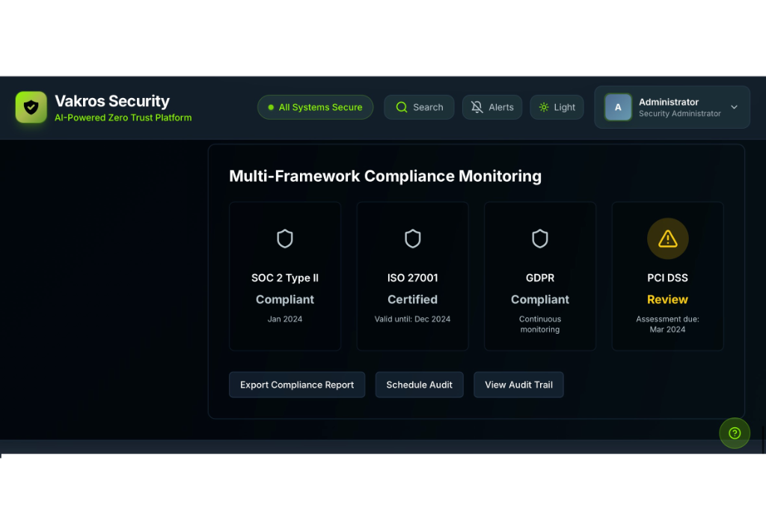Open Search using the magnifier icon
This screenshot has height=532, width=766.
tap(401, 107)
